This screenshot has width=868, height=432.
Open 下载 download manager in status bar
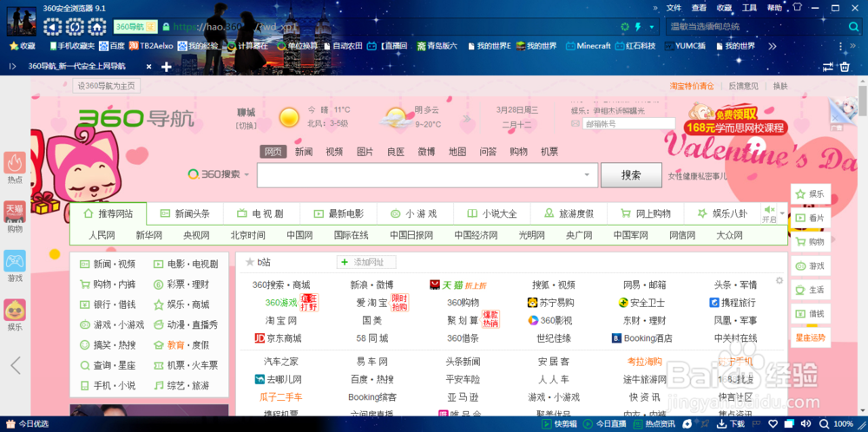[x=731, y=423]
